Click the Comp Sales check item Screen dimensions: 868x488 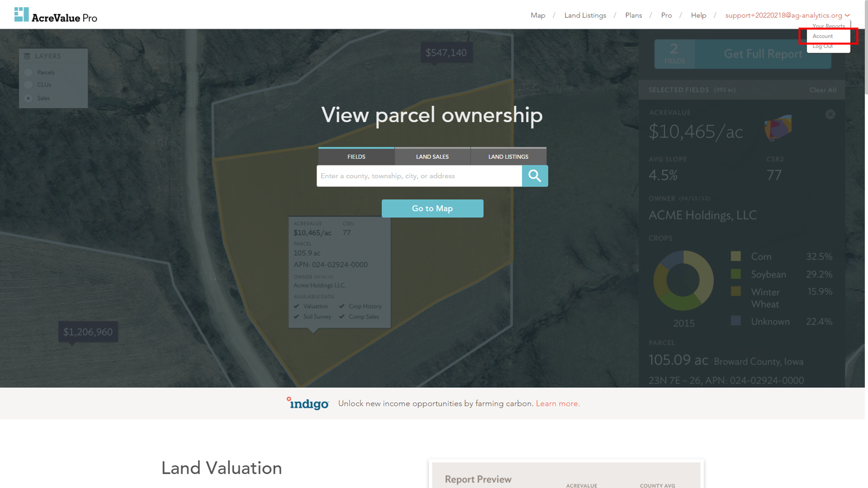click(x=359, y=317)
